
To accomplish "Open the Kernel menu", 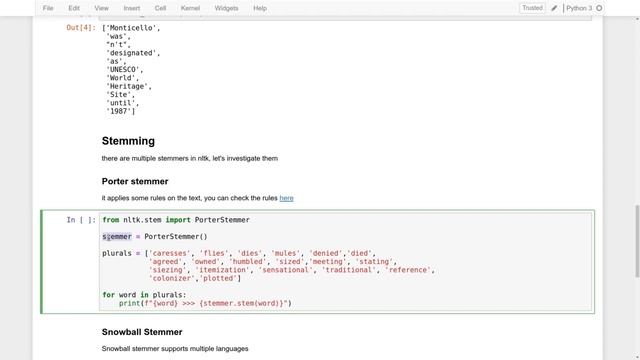I will [190, 8].
